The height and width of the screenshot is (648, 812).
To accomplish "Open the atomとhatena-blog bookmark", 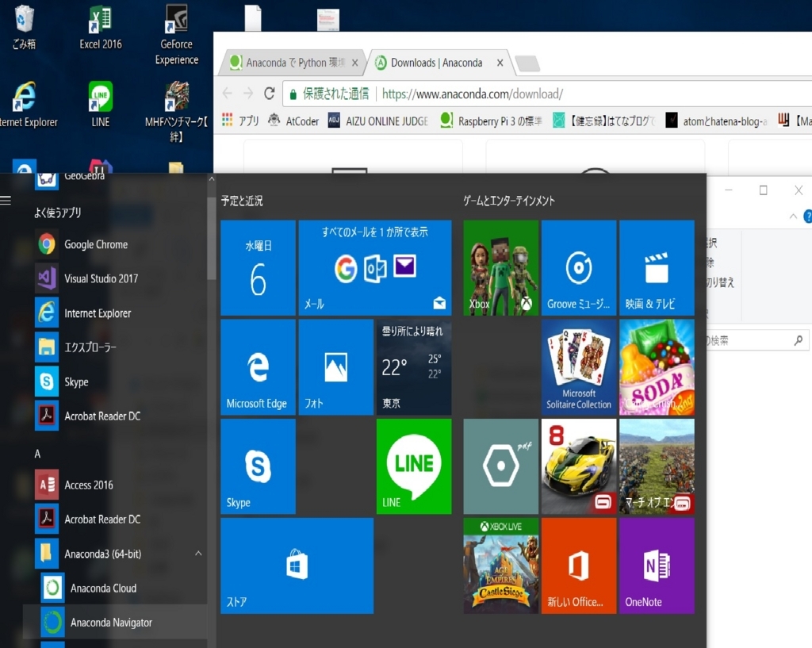I will click(x=717, y=121).
